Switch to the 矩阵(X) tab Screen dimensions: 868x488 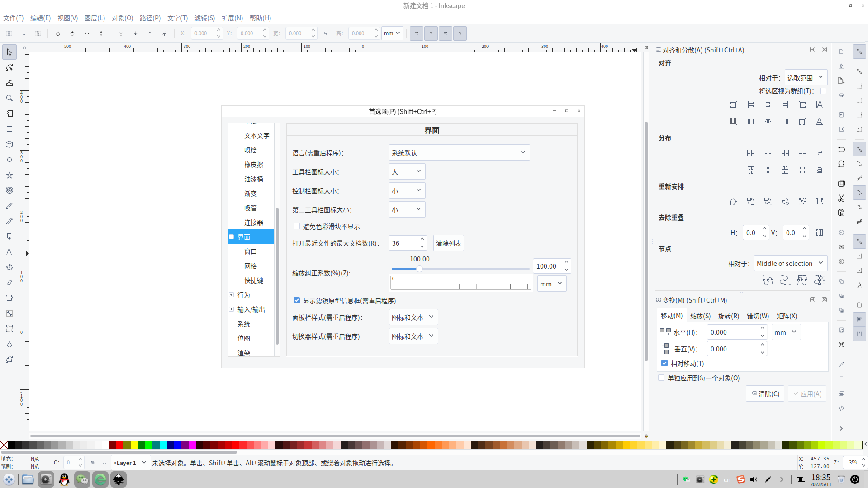[x=787, y=316]
